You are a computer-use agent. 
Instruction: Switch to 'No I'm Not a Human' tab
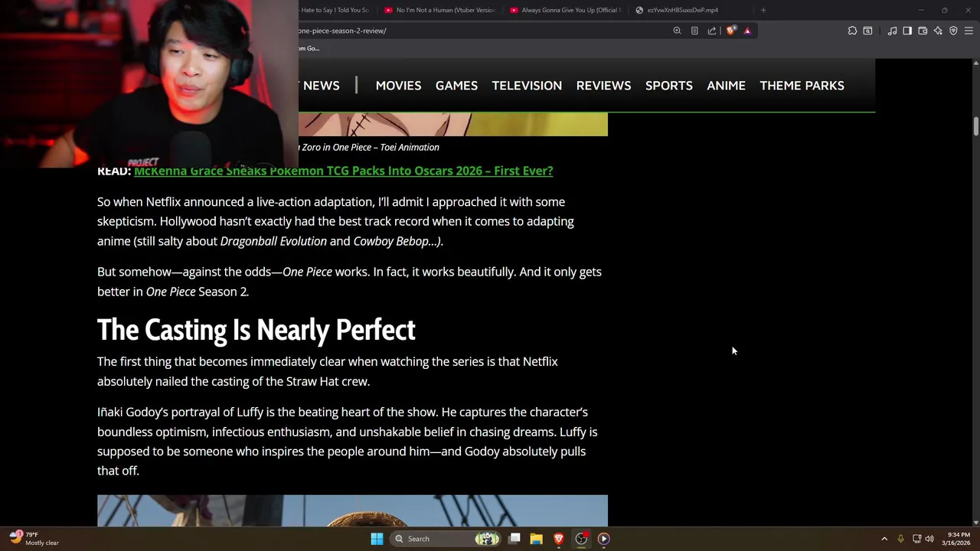(440, 10)
